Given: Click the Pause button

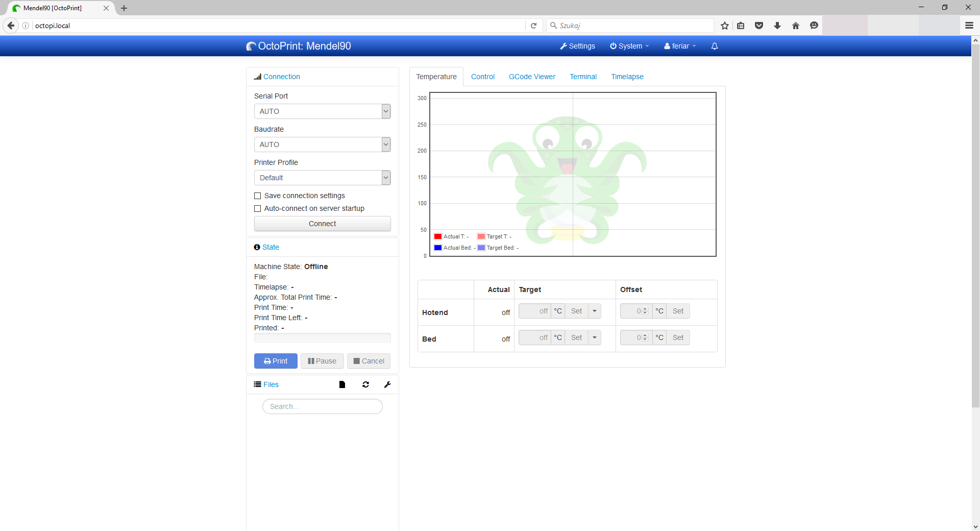Looking at the screenshot, I should (x=322, y=361).
